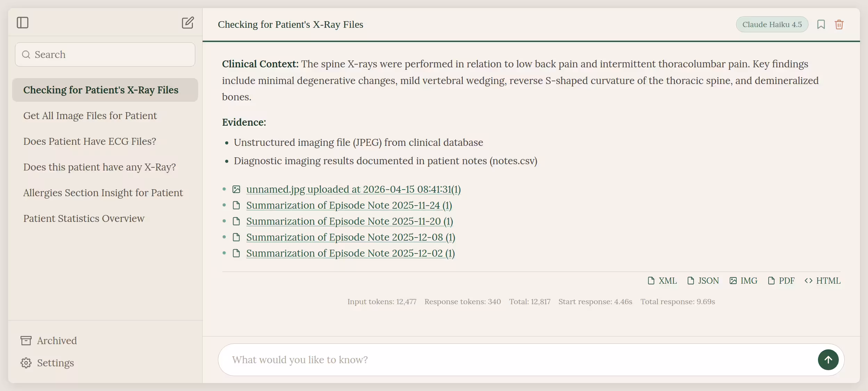Open Summarization of Episode Note 2025-12-08
Viewport: 868px width, 391px height.
point(351,237)
